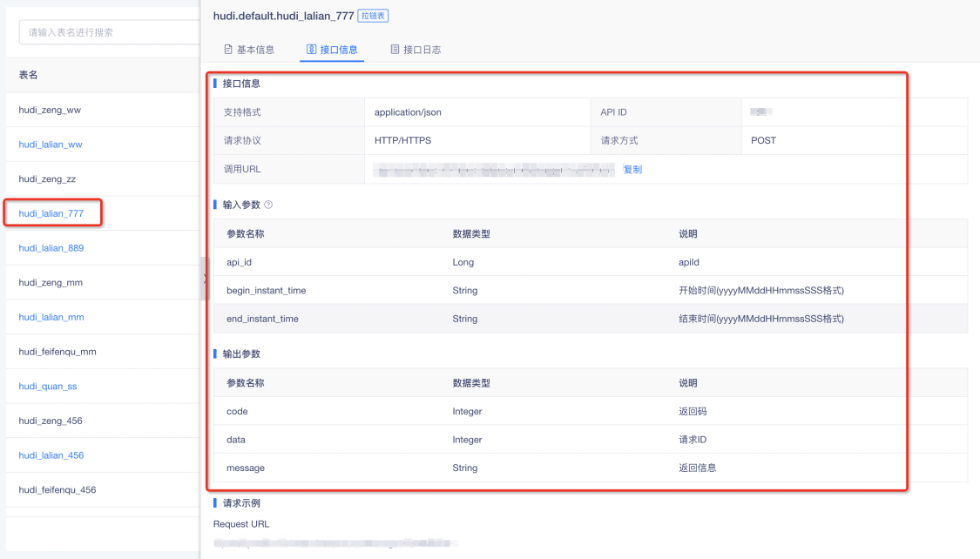This screenshot has width=980, height=559.
Task: Click the 接口信息 tab icon
Action: [x=311, y=50]
